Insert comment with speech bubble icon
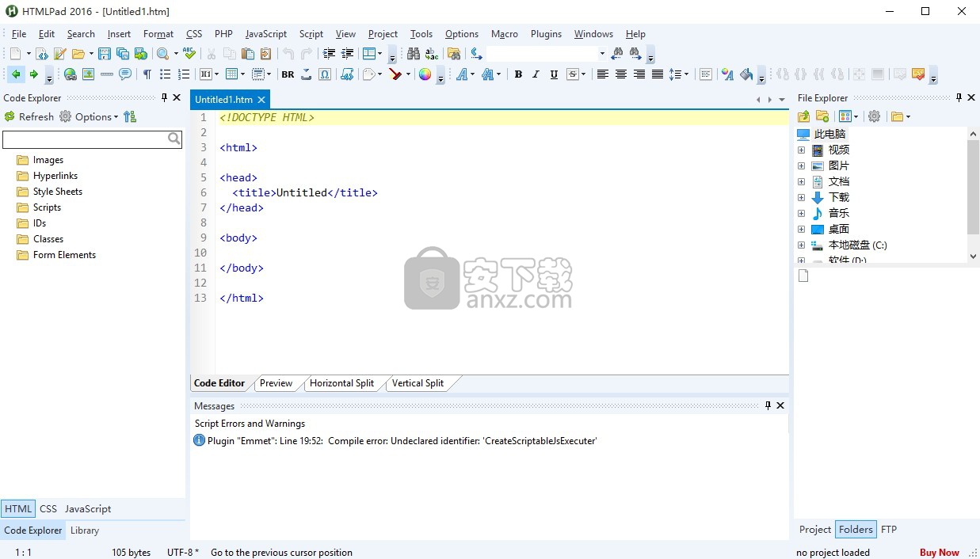 click(x=125, y=74)
